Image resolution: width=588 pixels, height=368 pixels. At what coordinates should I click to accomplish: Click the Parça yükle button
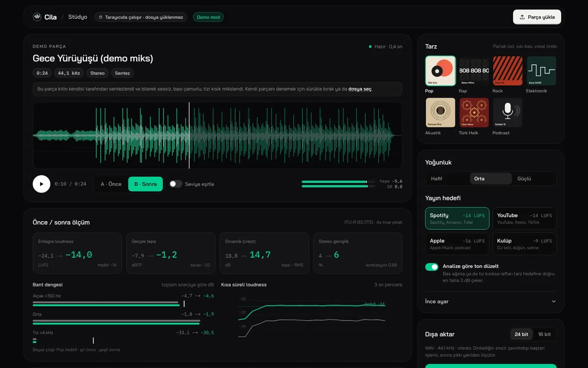click(537, 17)
